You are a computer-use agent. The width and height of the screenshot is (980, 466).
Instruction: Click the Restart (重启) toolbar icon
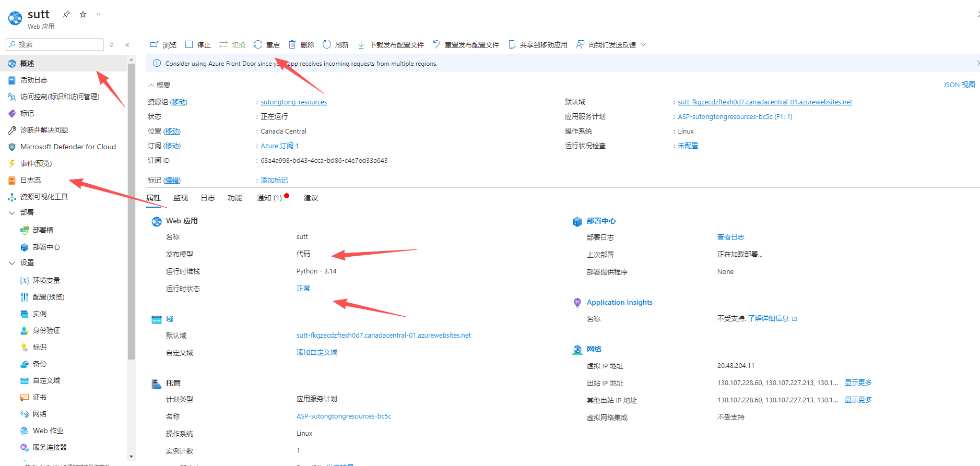click(258, 45)
